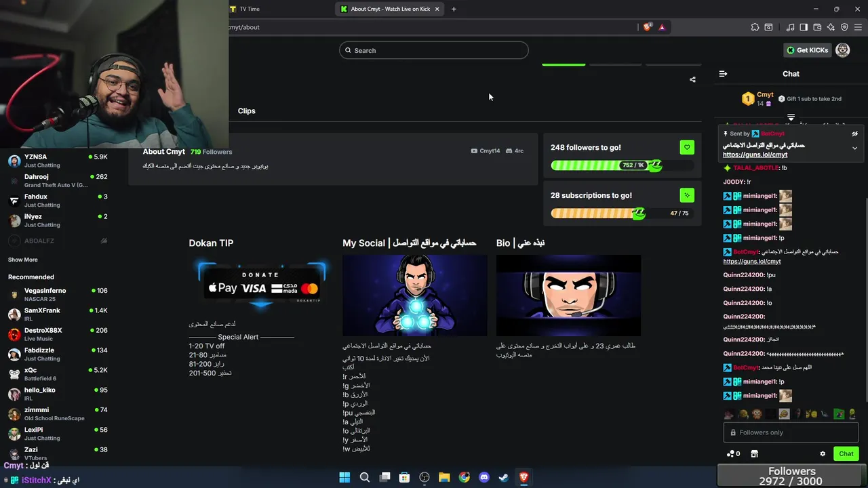The image size is (868, 488).
Task: Open the chat shop storefront icon
Action: 754,454
